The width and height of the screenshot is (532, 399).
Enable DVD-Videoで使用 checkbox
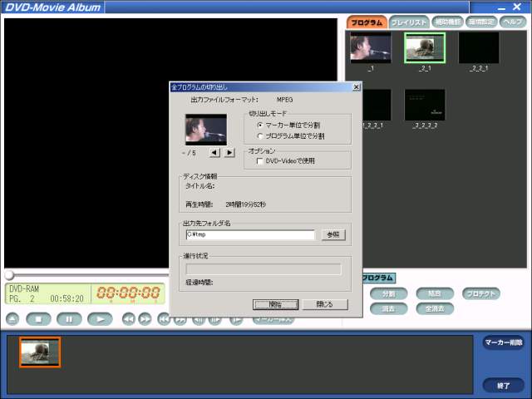pos(260,161)
